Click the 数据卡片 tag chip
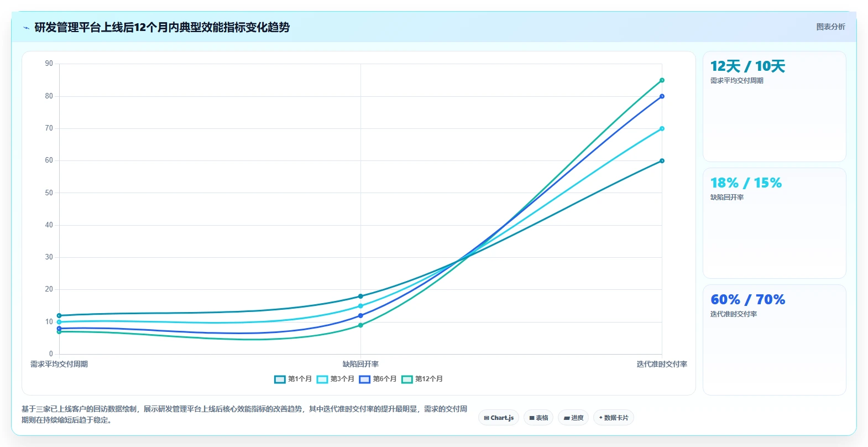 pyautogui.click(x=614, y=418)
